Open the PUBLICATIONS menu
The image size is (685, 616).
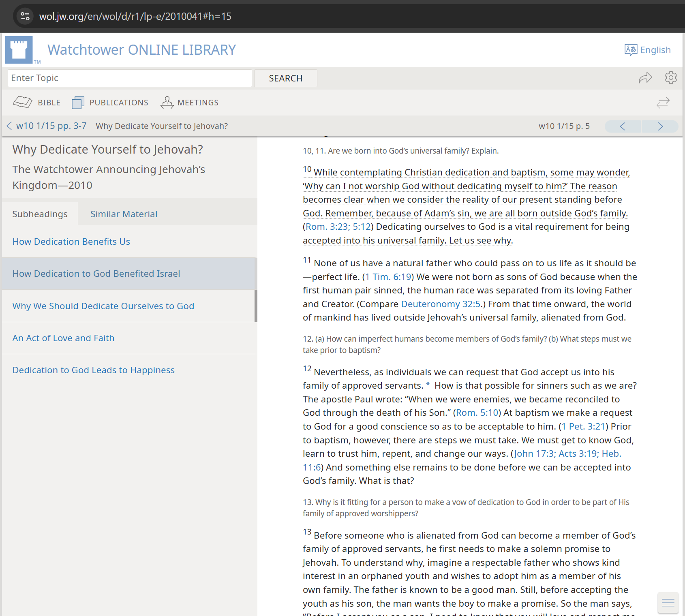pos(110,103)
